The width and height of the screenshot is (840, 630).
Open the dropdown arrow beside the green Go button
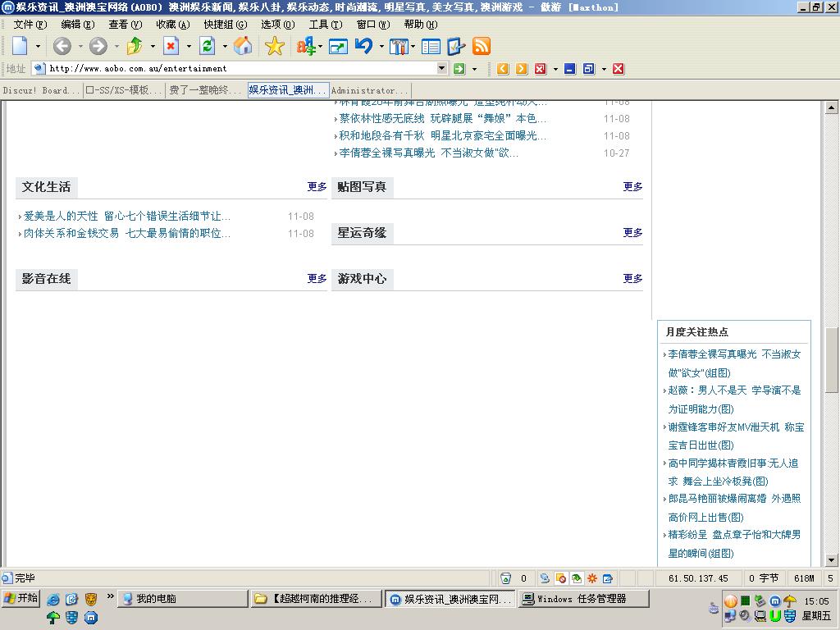[474, 69]
